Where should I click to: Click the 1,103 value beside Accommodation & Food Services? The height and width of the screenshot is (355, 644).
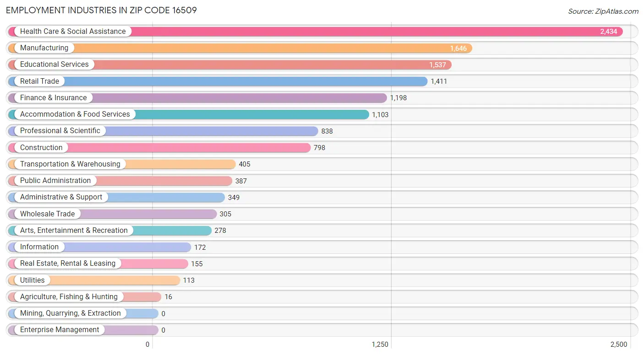380,115
